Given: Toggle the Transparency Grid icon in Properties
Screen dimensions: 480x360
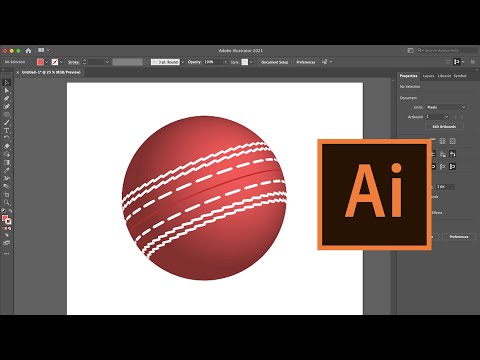Looking at the screenshot, I should pos(452,141).
